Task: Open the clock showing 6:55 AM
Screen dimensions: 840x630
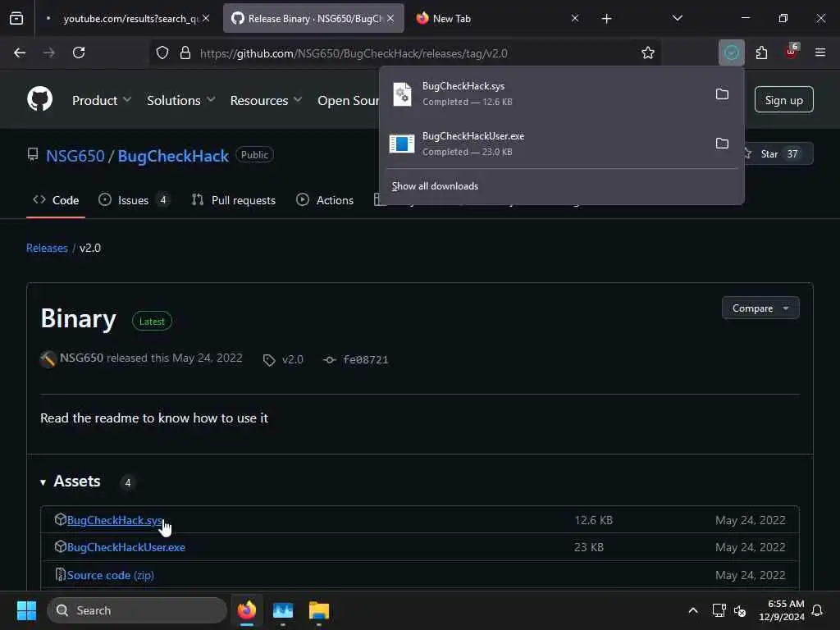Action: click(x=781, y=610)
